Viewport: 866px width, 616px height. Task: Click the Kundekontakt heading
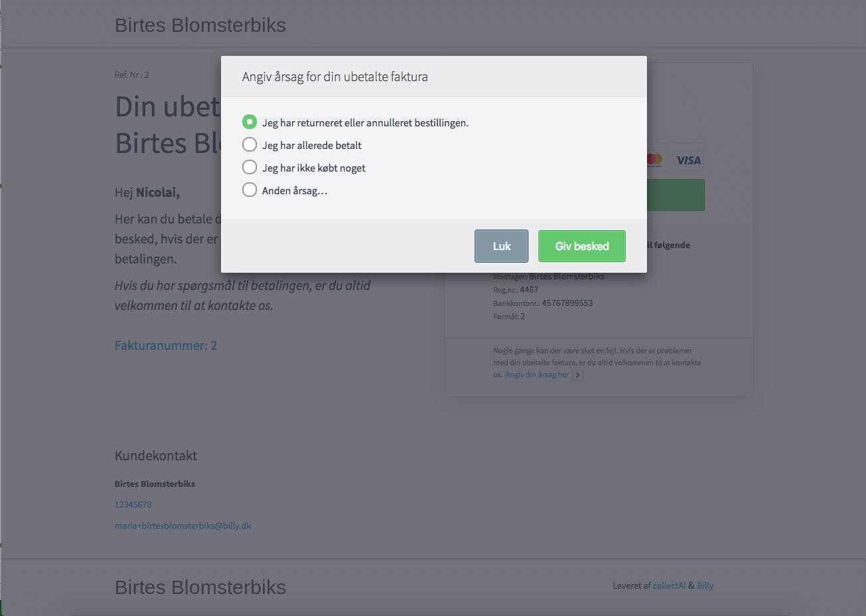point(156,456)
